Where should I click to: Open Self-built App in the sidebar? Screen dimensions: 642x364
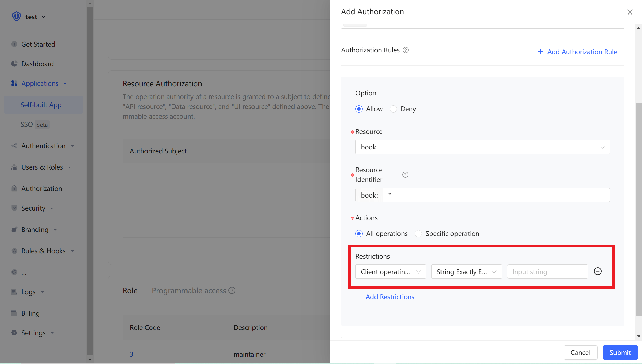41,105
